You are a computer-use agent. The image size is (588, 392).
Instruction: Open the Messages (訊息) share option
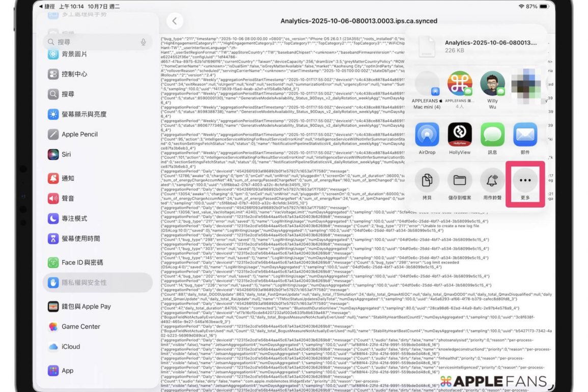[x=492, y=135]
